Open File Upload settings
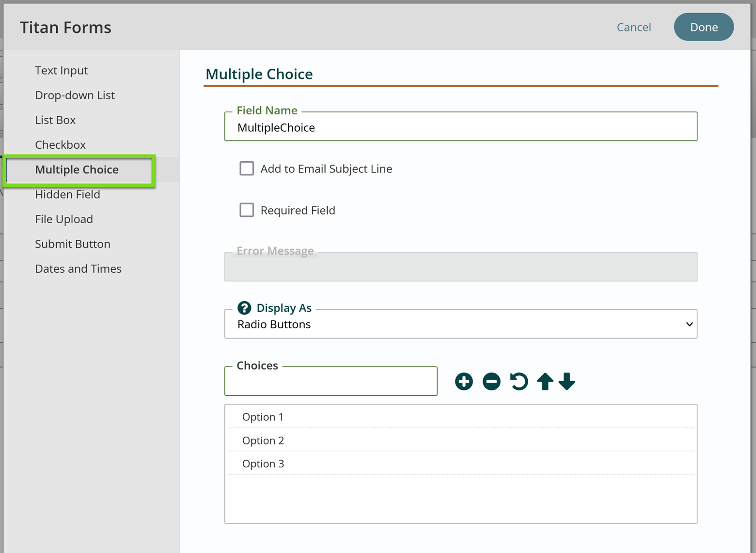The width and height of the screenshot is (756, 553). click(64, 219)
